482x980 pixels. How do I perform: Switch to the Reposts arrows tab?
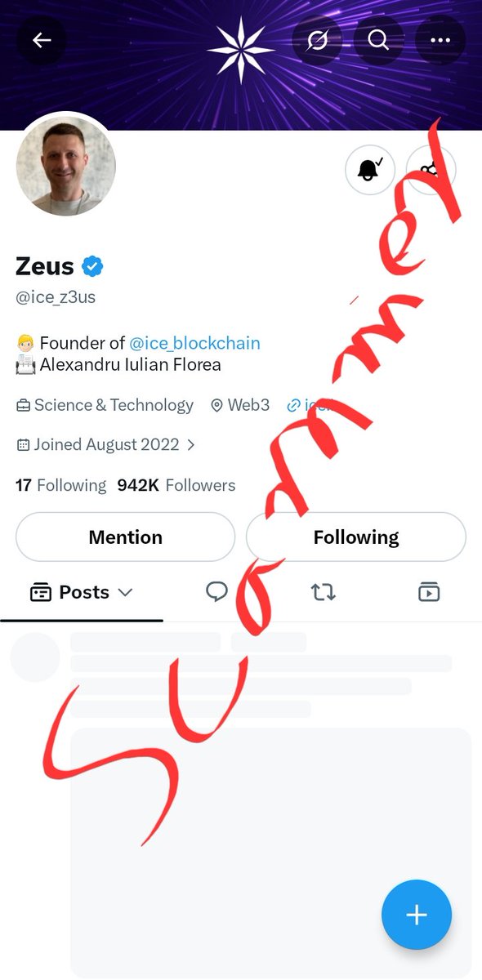tap(324, 592)
